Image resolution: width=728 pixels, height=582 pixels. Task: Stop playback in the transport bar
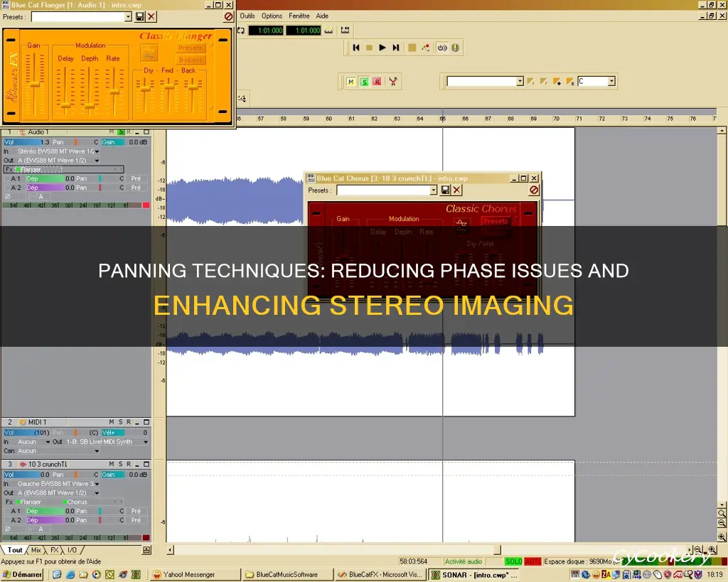(369, 48)
